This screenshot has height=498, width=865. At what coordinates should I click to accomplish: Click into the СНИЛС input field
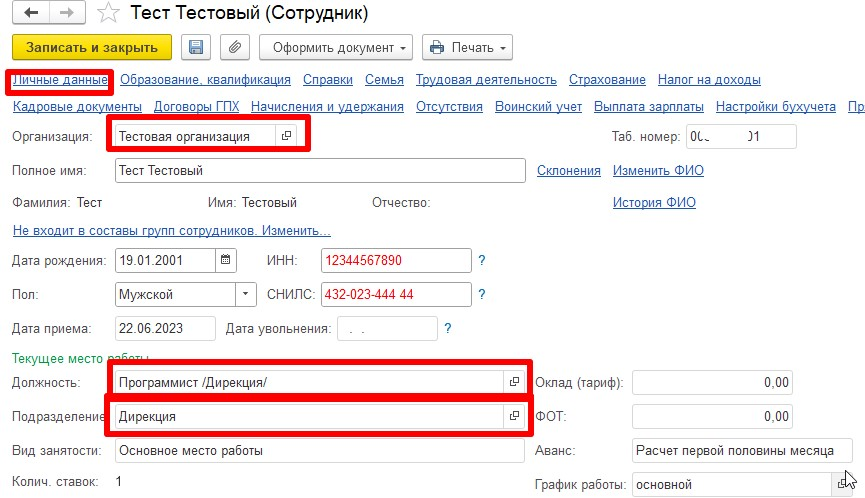pos(395,294)
